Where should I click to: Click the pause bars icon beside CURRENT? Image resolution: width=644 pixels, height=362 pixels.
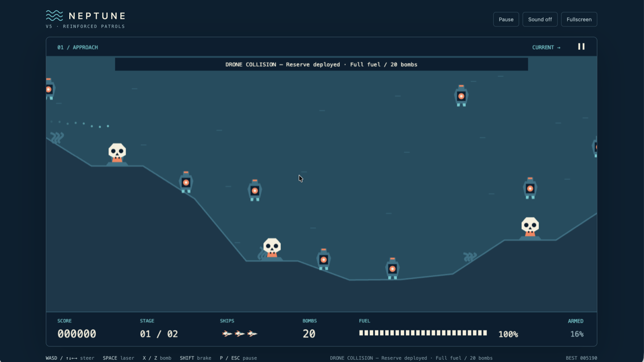click(581, 47)
